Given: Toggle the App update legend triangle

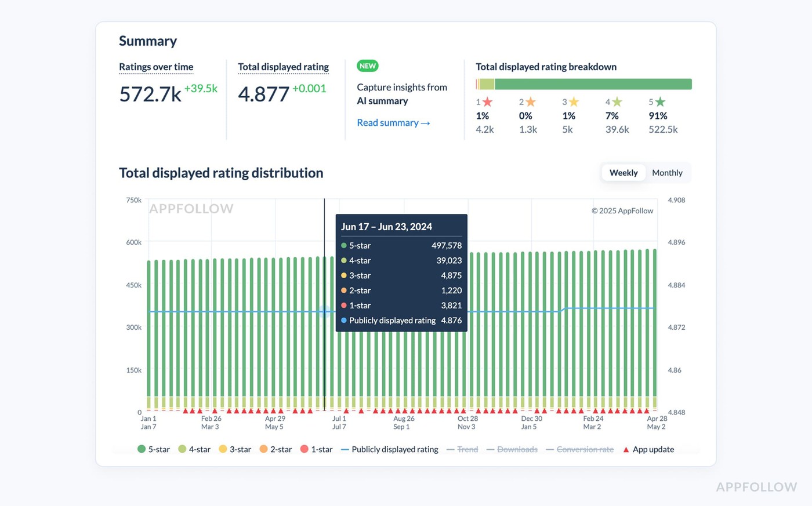Looking at the screenshot, I should tap(626, 450).
